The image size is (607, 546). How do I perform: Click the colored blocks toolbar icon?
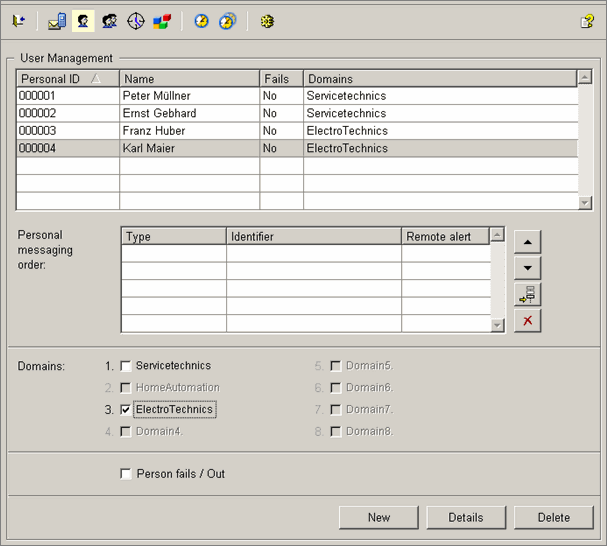tap(161, 21)
